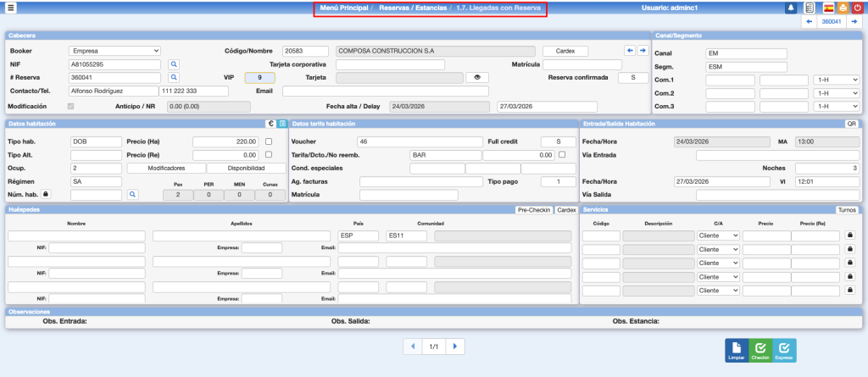Click the eye icon beside Tarjeta field
The image size is (868, 377).
(x=477, y=77)
